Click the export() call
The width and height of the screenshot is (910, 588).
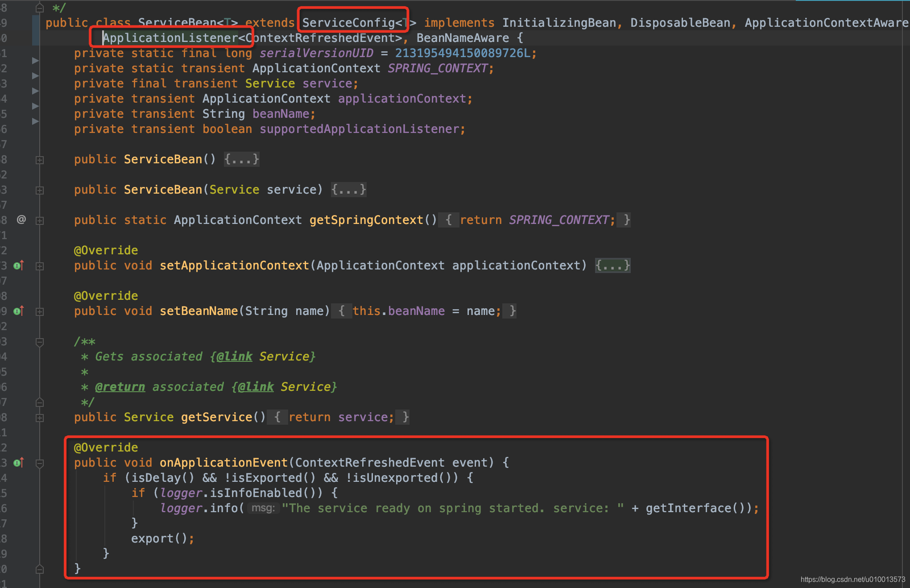(x=160, y=538)
